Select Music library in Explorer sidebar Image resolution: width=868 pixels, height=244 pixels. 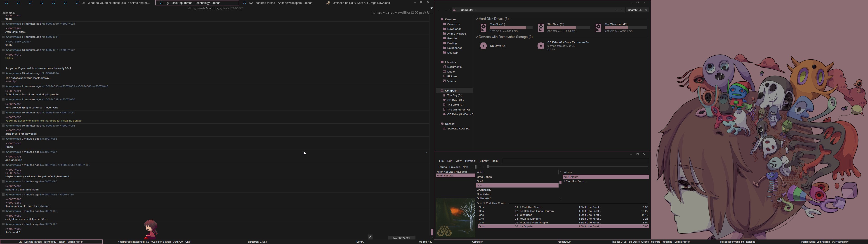click(451, 72)
